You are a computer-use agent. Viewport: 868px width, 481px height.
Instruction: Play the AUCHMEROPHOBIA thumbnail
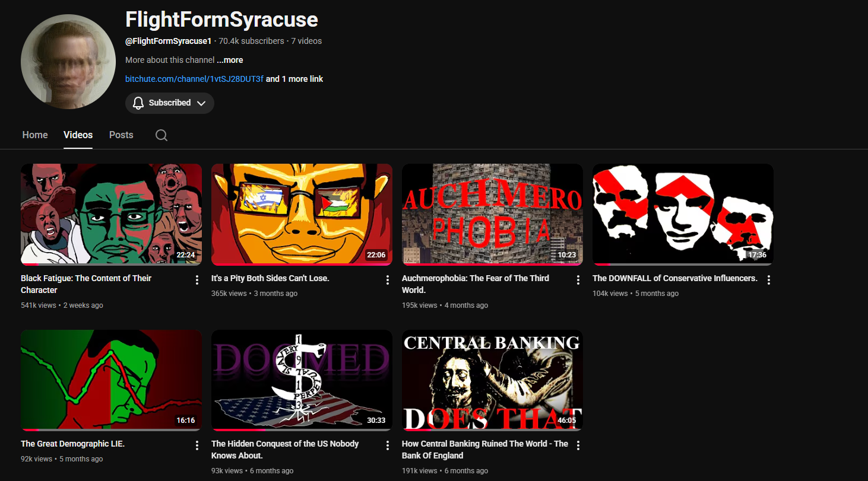point(492,214)
